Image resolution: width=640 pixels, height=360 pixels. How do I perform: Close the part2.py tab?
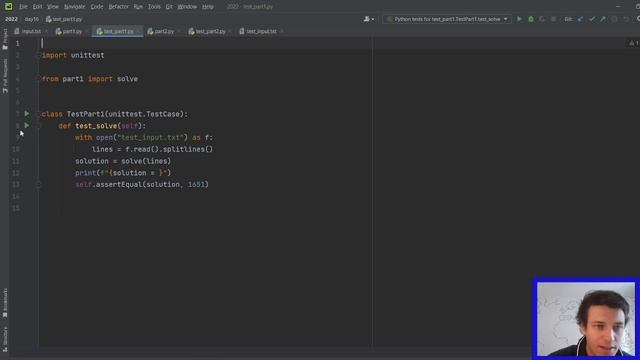(x=179, y=31)
